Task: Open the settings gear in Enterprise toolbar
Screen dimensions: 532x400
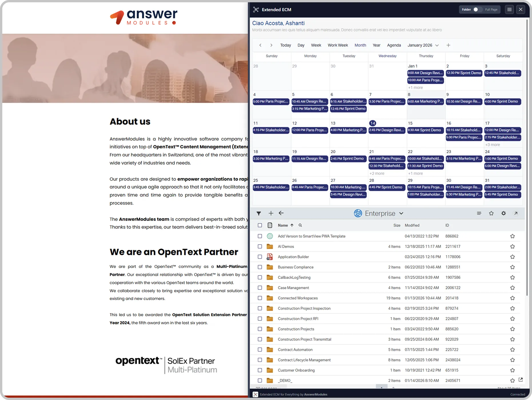Action: click(503, 213)
